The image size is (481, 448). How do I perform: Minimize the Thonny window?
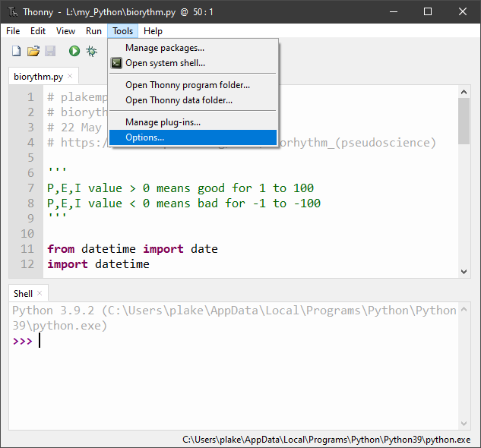point(394,11)
